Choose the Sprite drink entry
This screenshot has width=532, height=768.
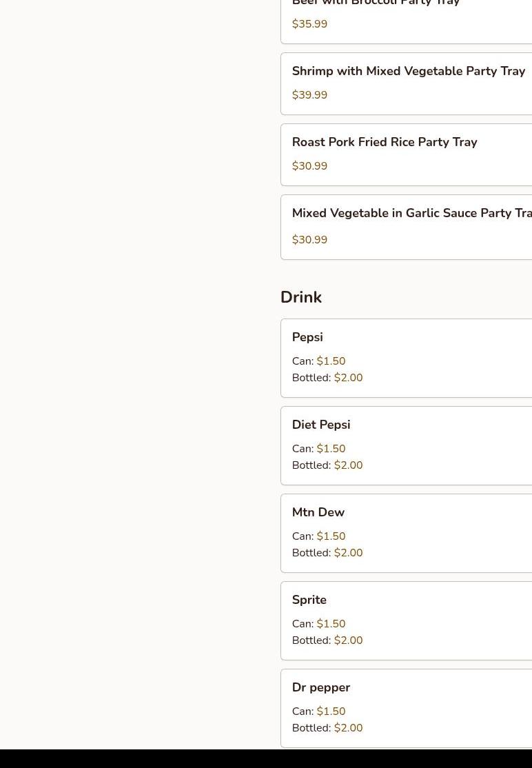point(309,600)
